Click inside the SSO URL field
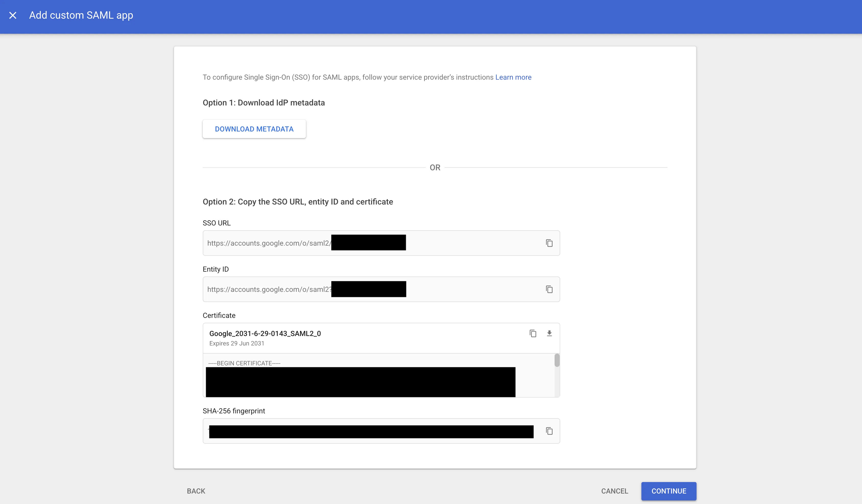This screenshot has height=504, width=862. [381, 243]
